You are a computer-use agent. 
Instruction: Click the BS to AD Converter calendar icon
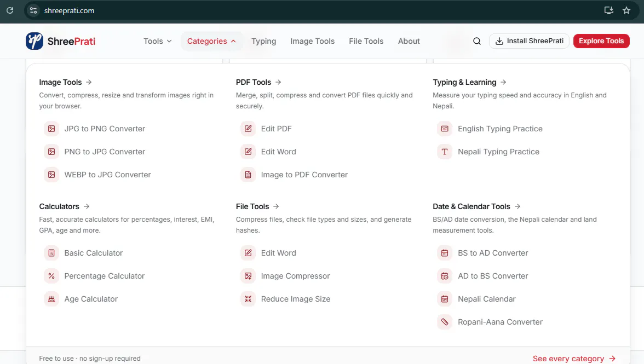(x=445, y=253)
